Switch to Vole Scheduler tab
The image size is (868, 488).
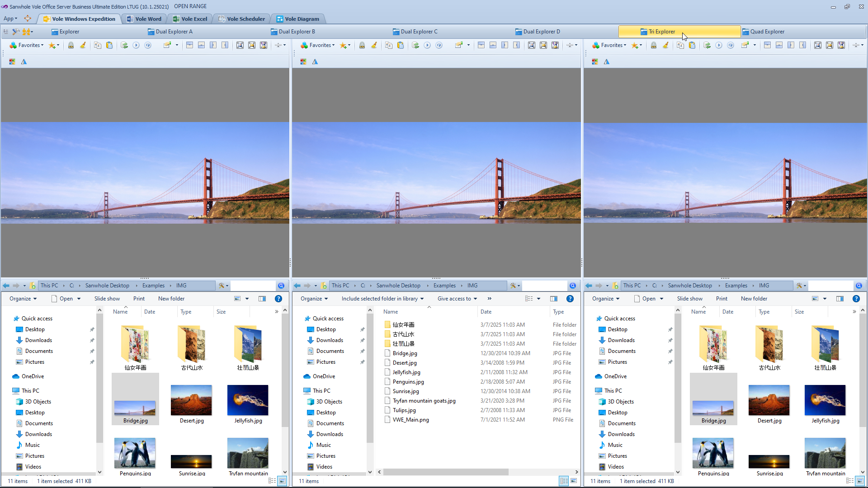pyautogui.click(x=242, y=19)
